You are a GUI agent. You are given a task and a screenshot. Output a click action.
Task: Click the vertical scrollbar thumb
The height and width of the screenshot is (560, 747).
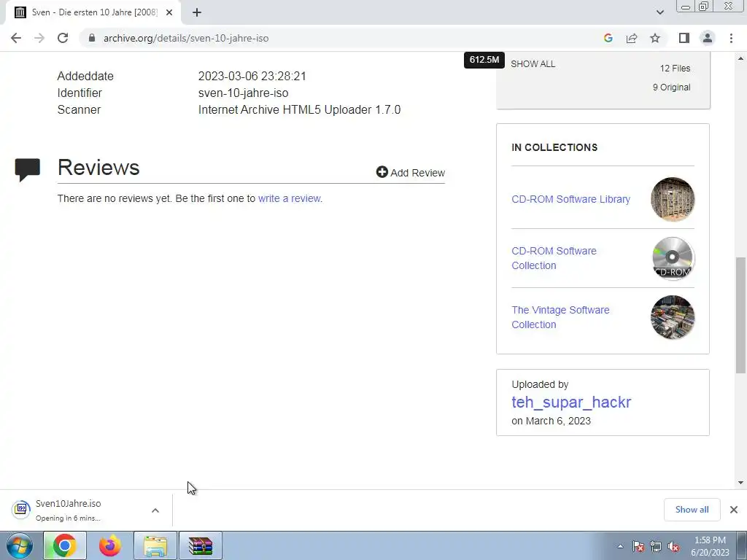coord(740,315)
